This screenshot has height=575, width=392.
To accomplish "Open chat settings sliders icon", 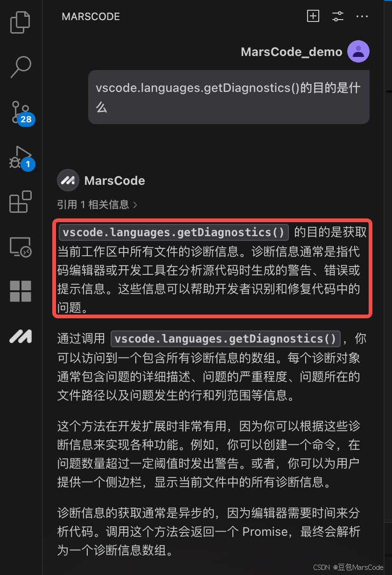I will 337,16.
